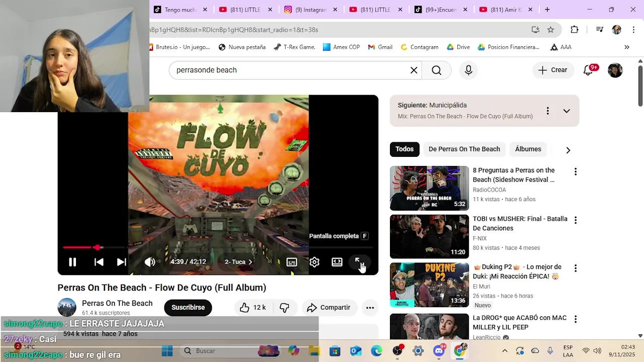Open the Crear button
The image size is (644, 362).
pos(552,70)
